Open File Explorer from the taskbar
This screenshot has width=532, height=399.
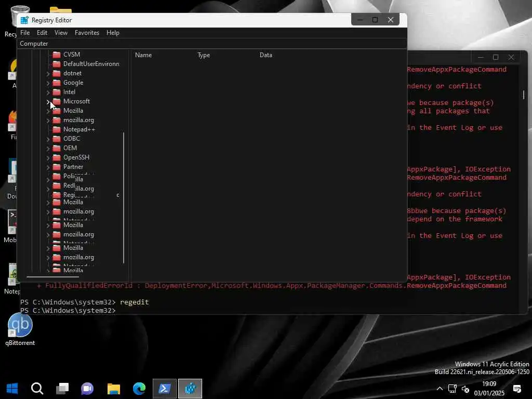tap(114, 389)
